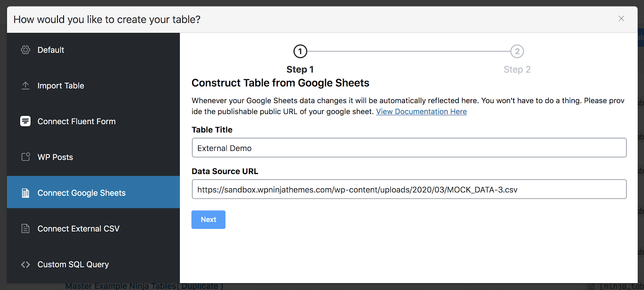This screenshot has width=644, height=290.
Task: Click the Data Source URL label
Action: click(225, 171)
